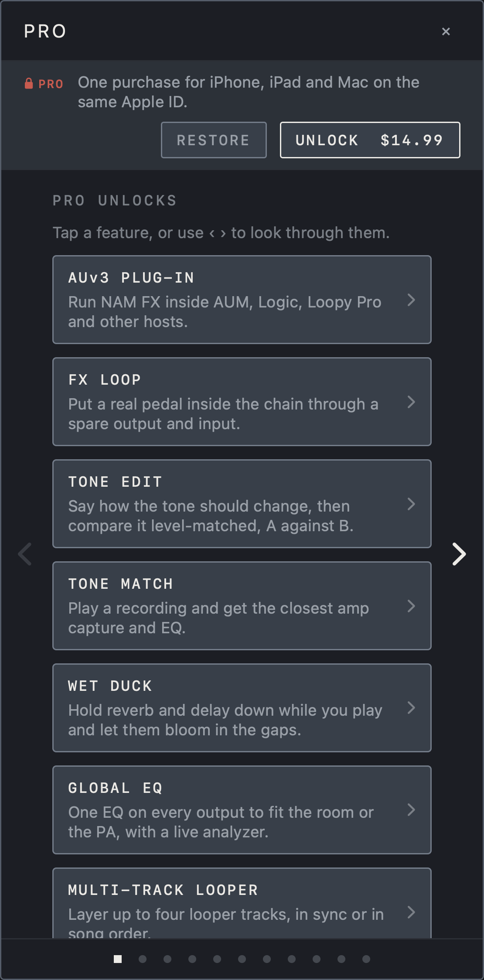Open the AUv3 Plug-in feature chevron
This screenshot has width=484, height=980.
(x=411, y=300)
